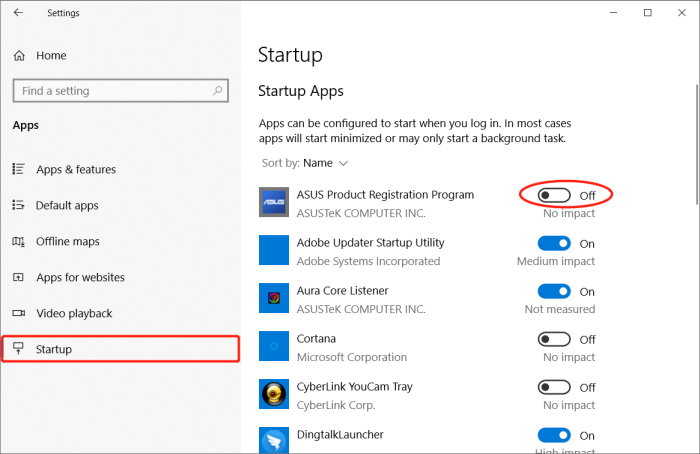This screenshot has width=700, height=454.
Task: Select Default apps in sidebar
Action: [x=67, y=206]
